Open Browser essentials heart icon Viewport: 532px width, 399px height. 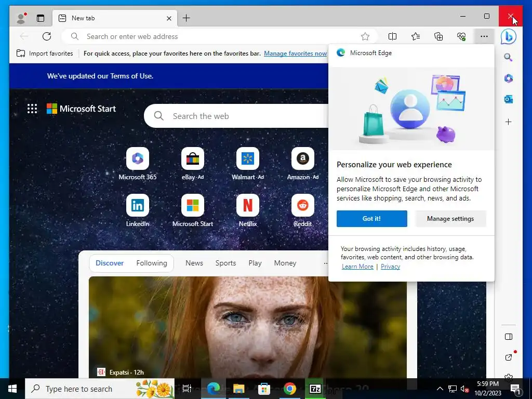[x=461, y=36]
